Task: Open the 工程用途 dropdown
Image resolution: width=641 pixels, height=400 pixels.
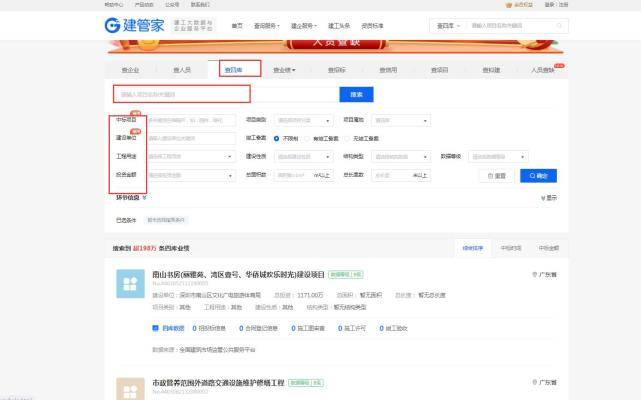Action: pos(191,157)
